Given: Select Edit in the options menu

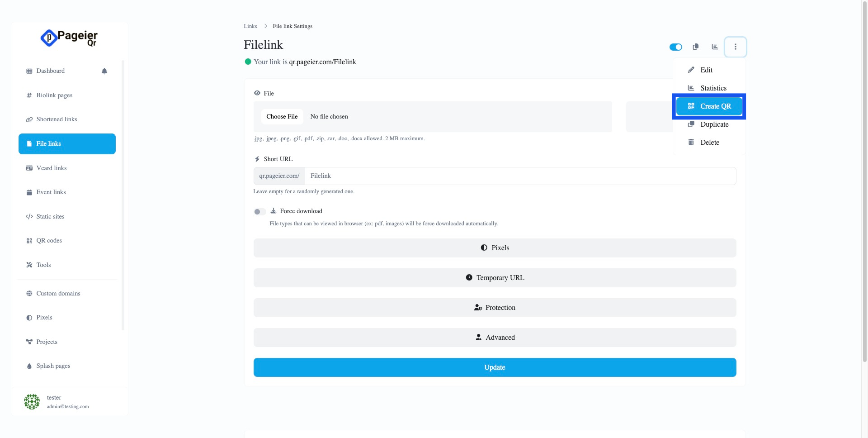Looking at the screenshot, I should coord(706,70).
